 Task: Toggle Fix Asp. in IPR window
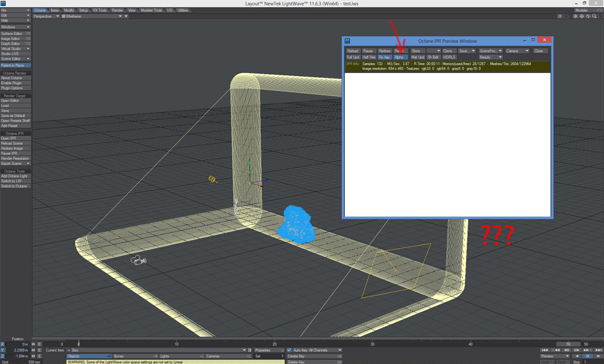pos(384,57)
